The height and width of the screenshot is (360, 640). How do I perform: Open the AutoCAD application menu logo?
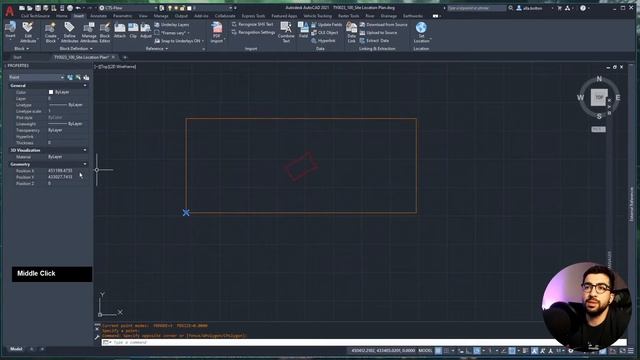click(x=9, y=11)
